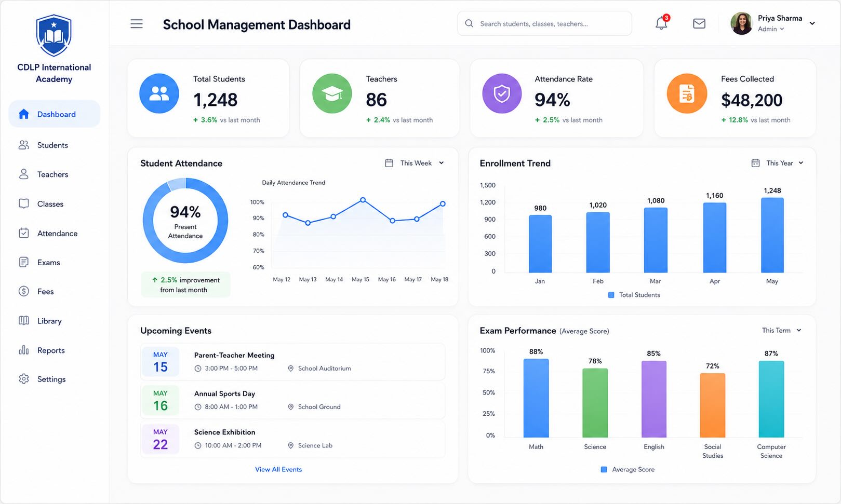Click the orange Fees Collected invoice icon
The image size is (841, 504).
point(687,93)
